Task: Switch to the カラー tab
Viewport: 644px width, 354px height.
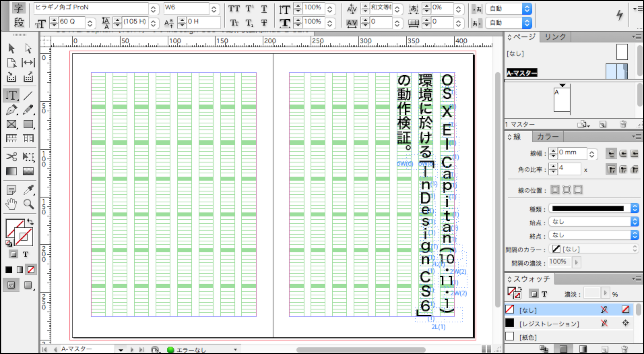Action: pyautogui.click(x=547, y=137)
